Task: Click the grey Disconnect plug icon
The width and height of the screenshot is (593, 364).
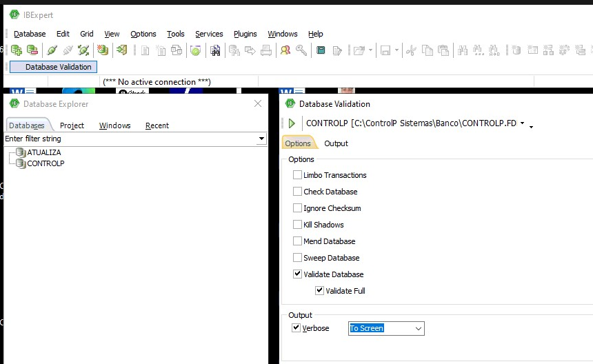Action: tap(68, 50)
